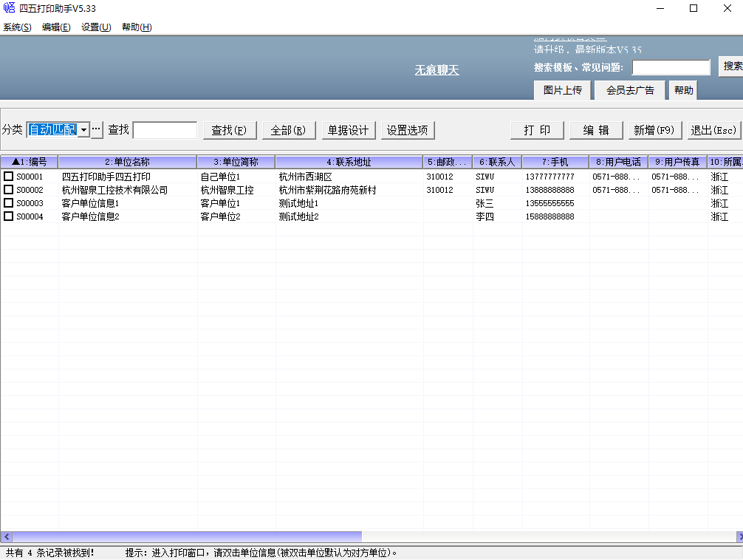Sort by the 6:联系人 column header
The height and width of the screenshot is (560, 743).
(x=497, y=163)
